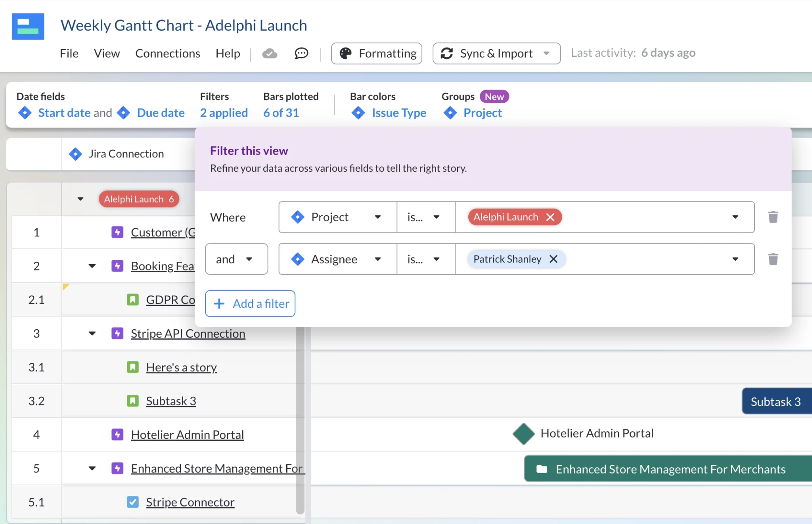The width and height of the screenshot is (812, 524).
Task: Click the Project groups link
Action: [x=483, y=113]
